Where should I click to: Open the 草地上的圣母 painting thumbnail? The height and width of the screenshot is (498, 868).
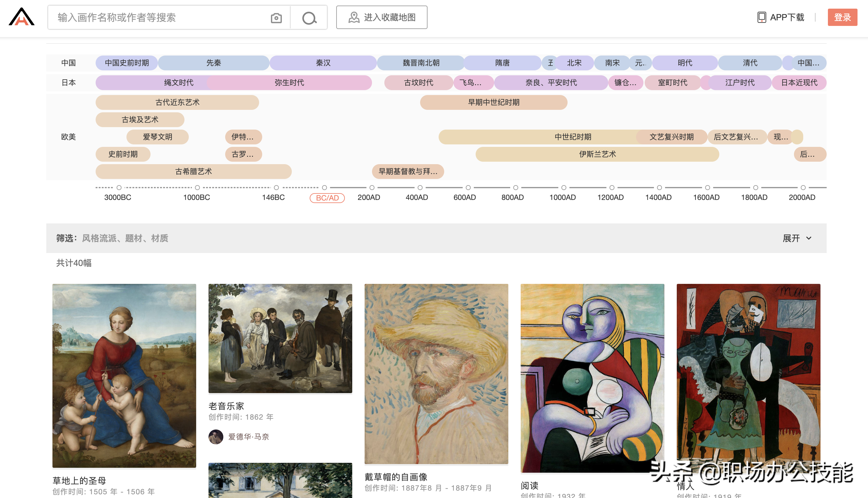click(x=124, y=376)
